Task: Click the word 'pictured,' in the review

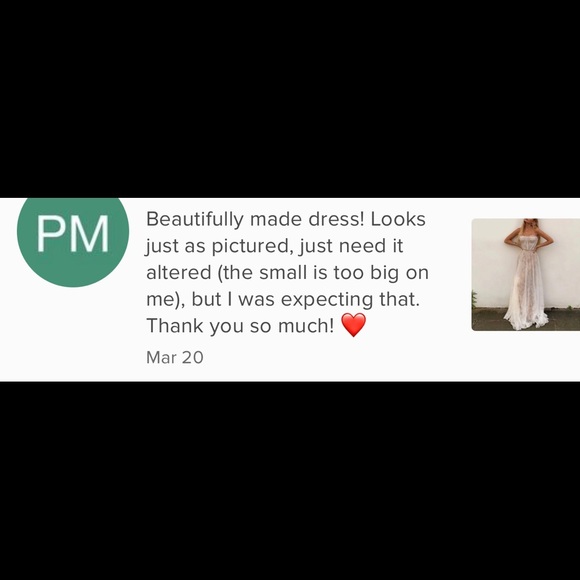Action: [253, 246]
